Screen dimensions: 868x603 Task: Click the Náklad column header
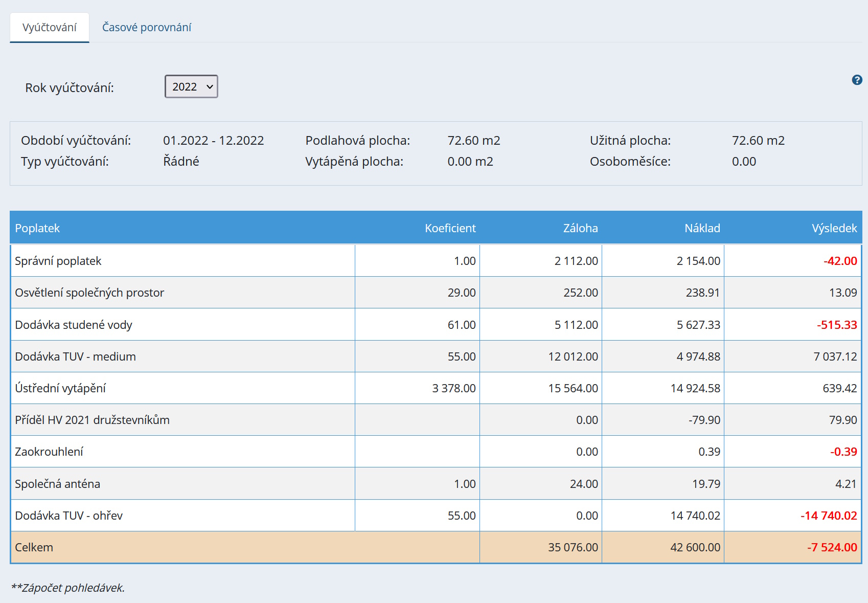(702, 228)
